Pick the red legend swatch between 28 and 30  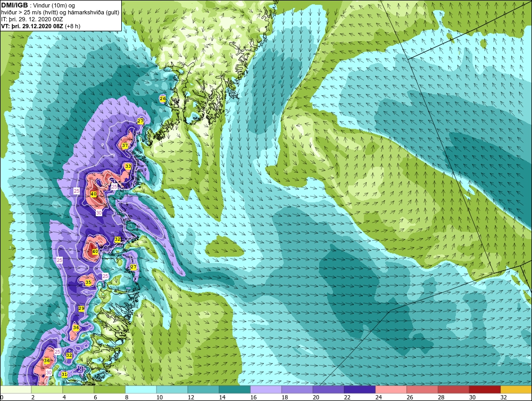tap(454, 389)
